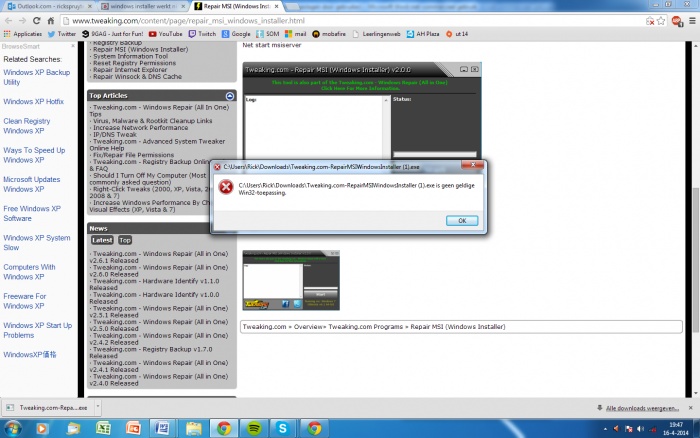Launch Windows Media Player from taskbar
Screen dimensions: 700x438
[x=42, y=429]
